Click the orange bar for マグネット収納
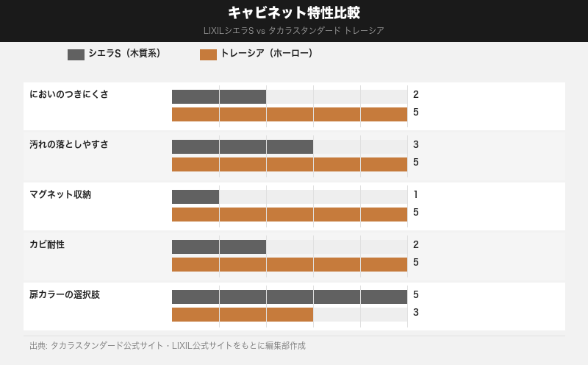 click(x=290, y=214)
